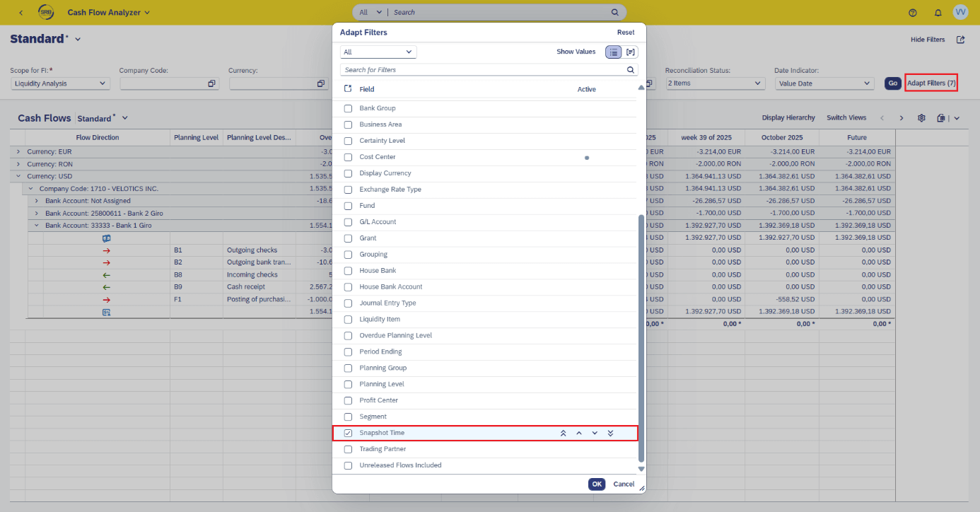Switch to group view icon in Adapt Filters
The image size is (980, 512).
630,52
